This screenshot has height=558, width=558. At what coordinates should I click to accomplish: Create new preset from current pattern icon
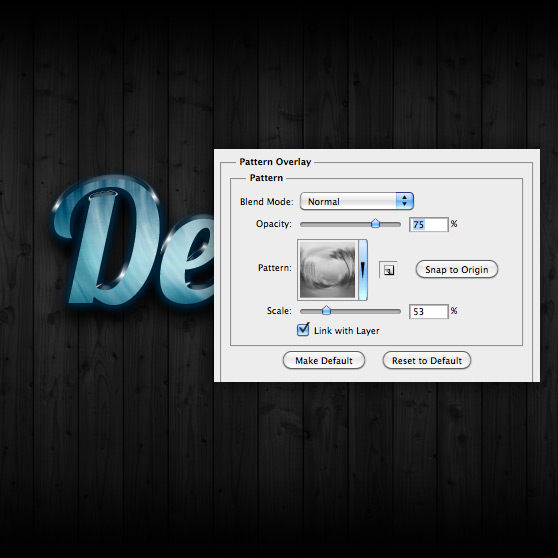388,270
